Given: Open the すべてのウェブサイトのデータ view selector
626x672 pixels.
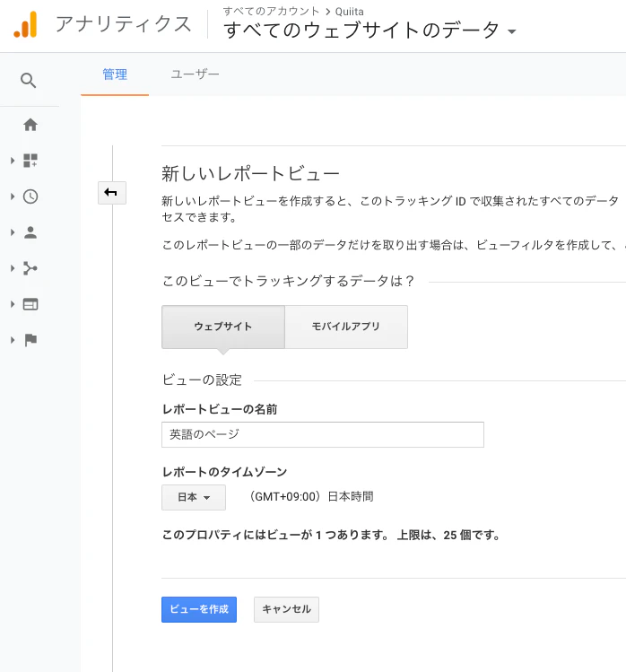Looking at the screenshot, I should 370,31.
